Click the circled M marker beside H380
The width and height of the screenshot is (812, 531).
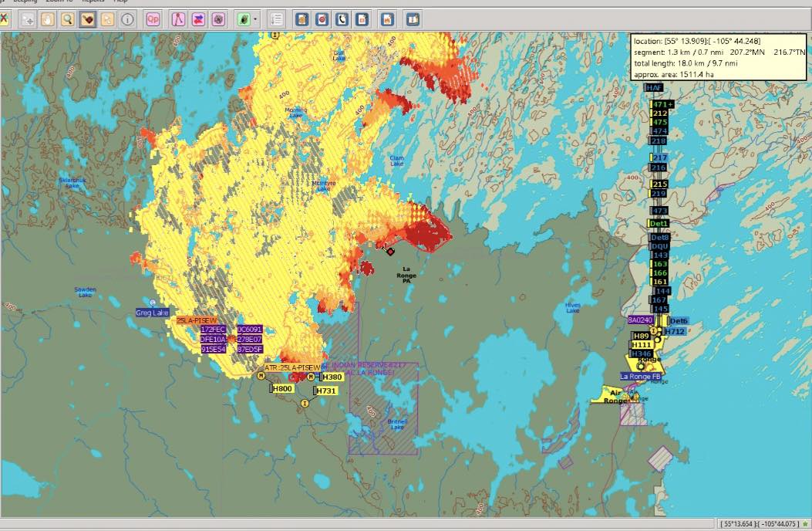point(311,377)
